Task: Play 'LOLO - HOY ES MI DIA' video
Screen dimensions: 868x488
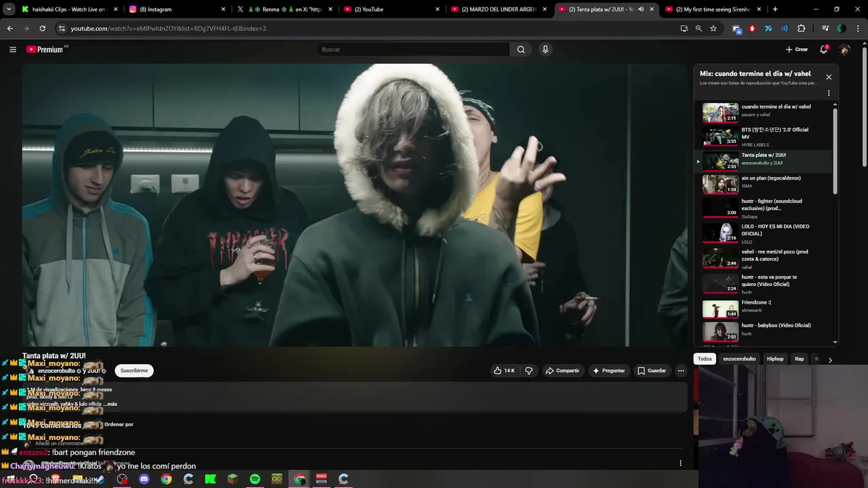Action: click(766, 233)
